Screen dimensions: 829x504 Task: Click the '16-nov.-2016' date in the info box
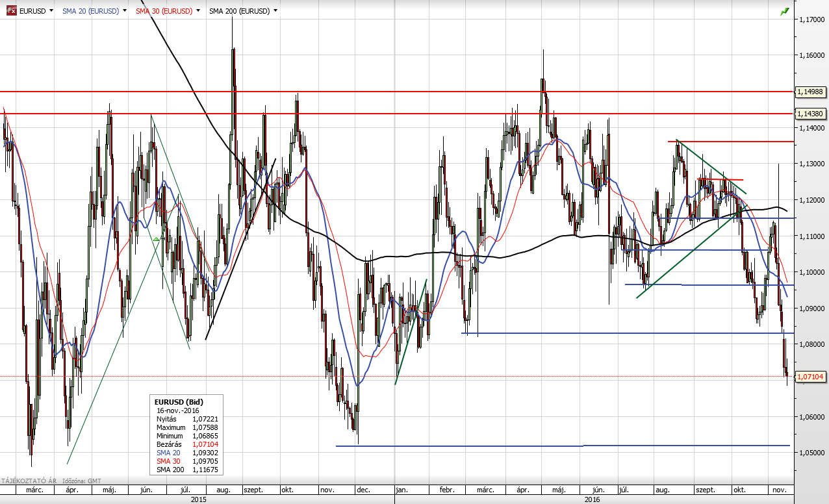point(178,410)
